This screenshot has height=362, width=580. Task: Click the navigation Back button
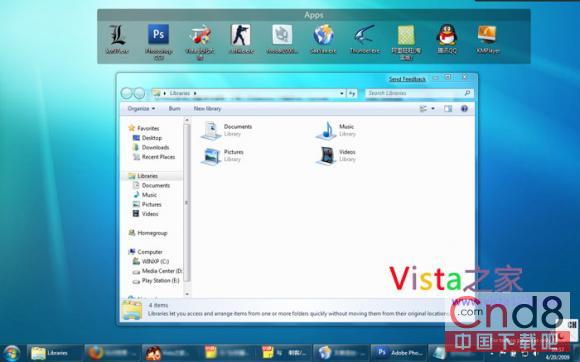tap(127, 93)
